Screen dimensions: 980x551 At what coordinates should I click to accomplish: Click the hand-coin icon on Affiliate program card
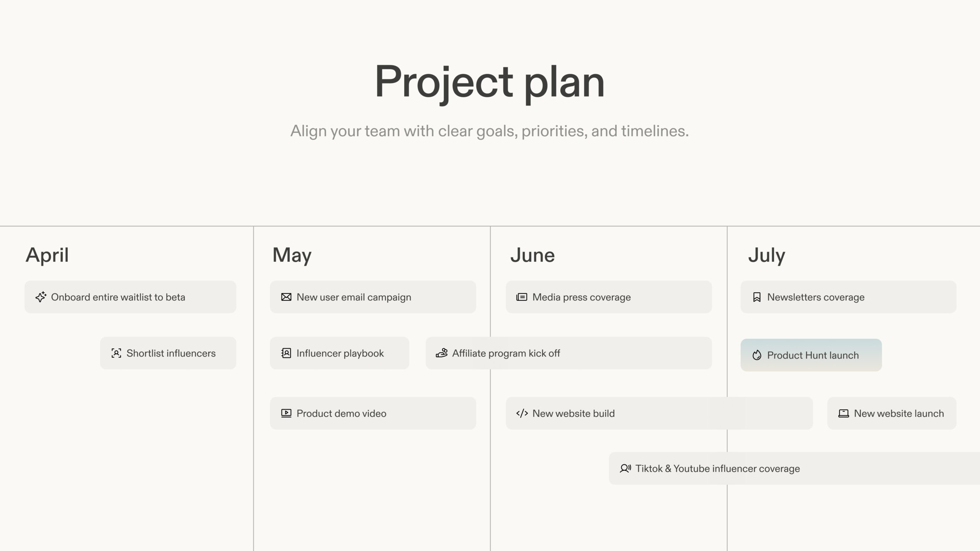click(441, 353)
